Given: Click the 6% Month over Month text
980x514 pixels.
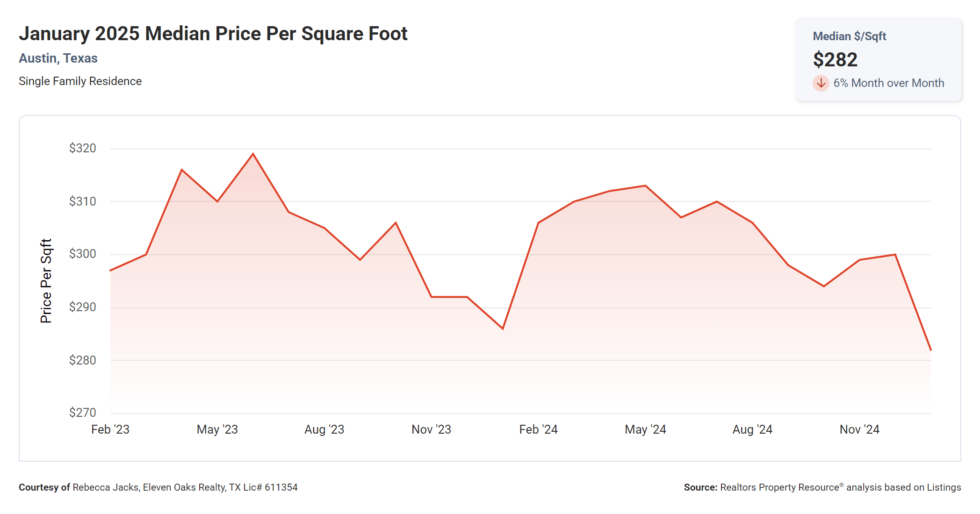Looking at the screenshot, I should pyautogui.click(x=888, y=83).
